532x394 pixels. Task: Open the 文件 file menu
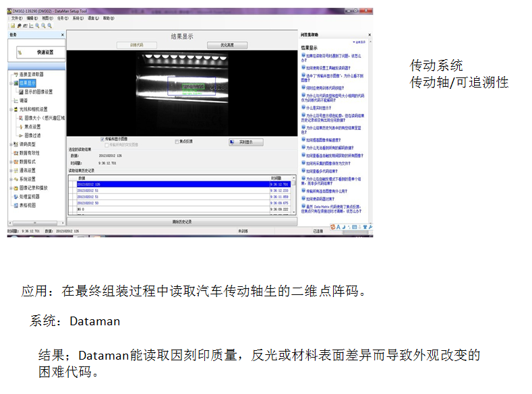[x=17, y=18]
